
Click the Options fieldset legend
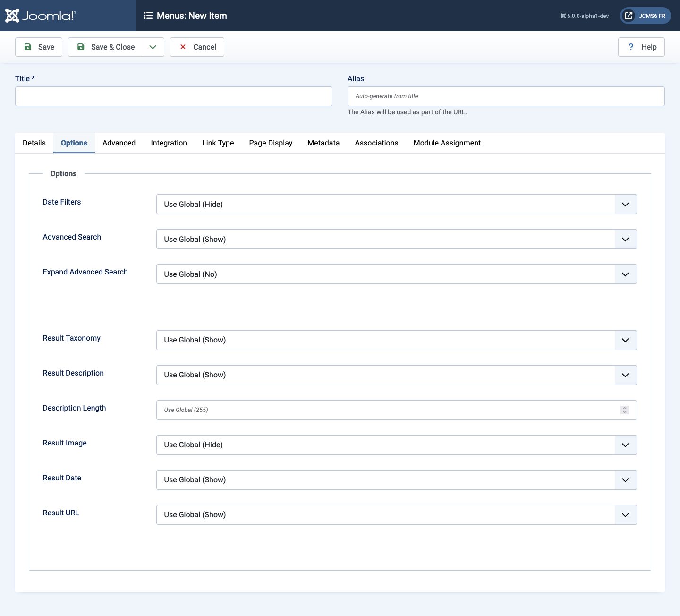(x=63, y=173)
